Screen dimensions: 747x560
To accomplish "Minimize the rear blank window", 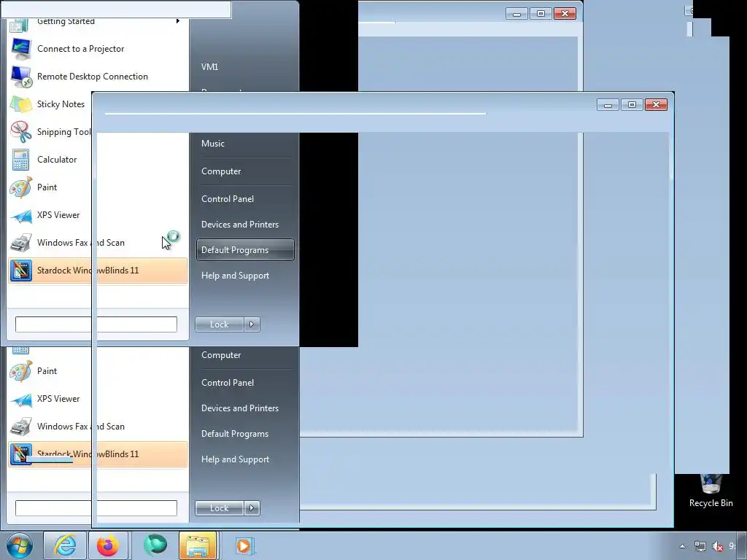I will 517,14.
